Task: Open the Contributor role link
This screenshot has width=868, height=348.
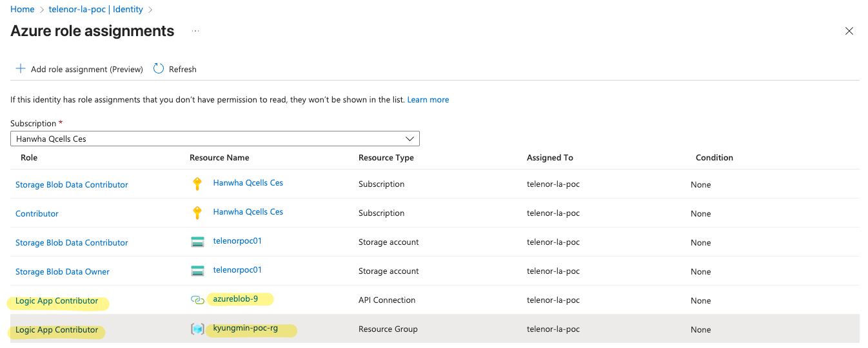Action: click(37, 213)
